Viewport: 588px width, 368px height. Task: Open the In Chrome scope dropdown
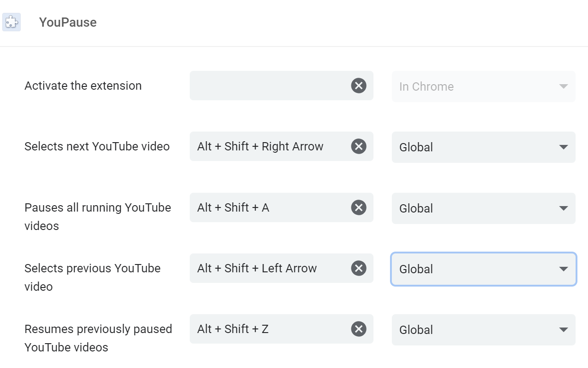click(x=483, y=86)
